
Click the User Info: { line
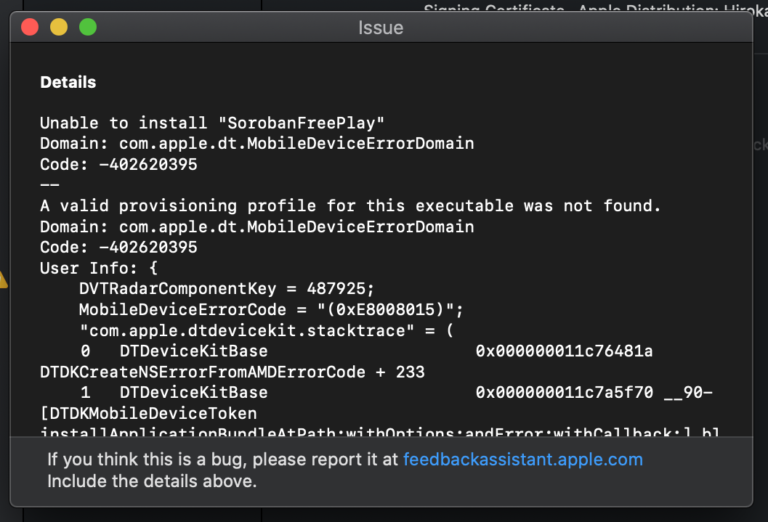coord(98,269)
